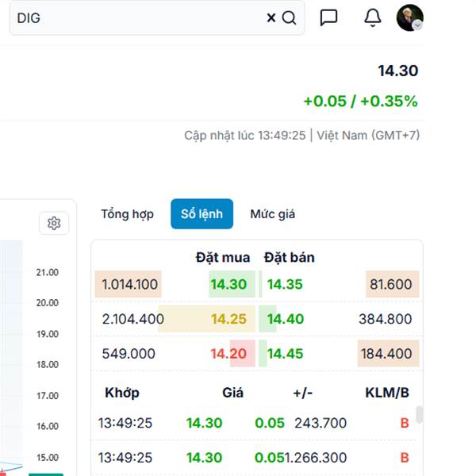476x476 pixels.
Task: Select the Sổ lệnh tab
Action: point(202,214)
